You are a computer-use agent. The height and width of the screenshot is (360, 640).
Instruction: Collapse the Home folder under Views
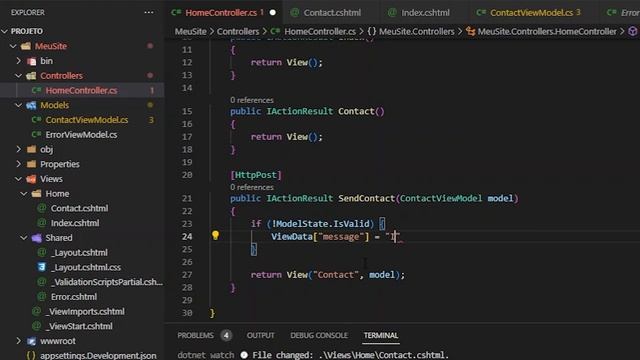pos(24,193)
